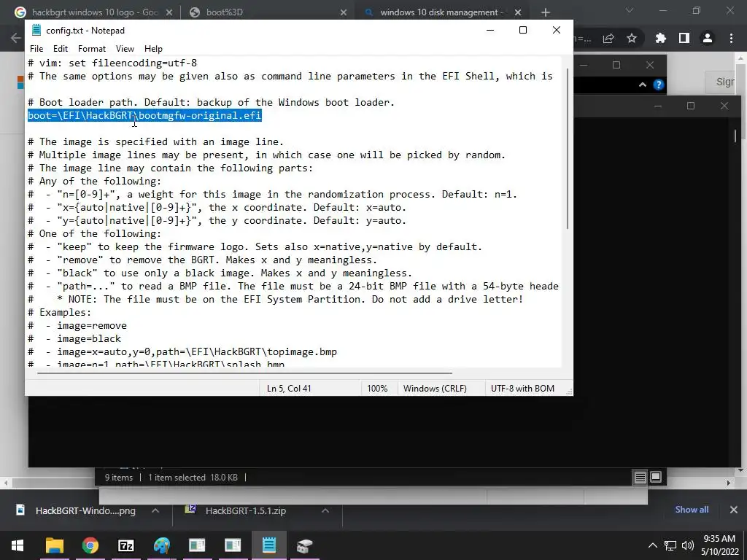Open the second of the two identical taskbar window icons
This screenshot has width=747, height=560.
[x=233, y=545]
